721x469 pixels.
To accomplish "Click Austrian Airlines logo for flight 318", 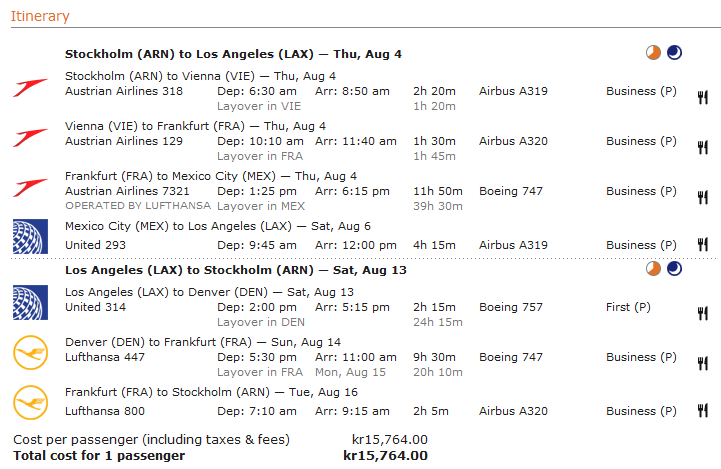I will point(30,87).
